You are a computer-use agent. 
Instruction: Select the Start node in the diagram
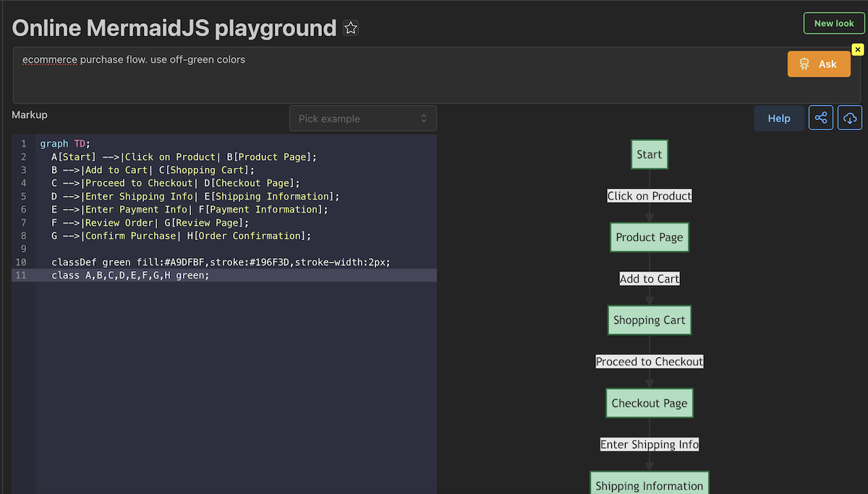click(649, 155)
